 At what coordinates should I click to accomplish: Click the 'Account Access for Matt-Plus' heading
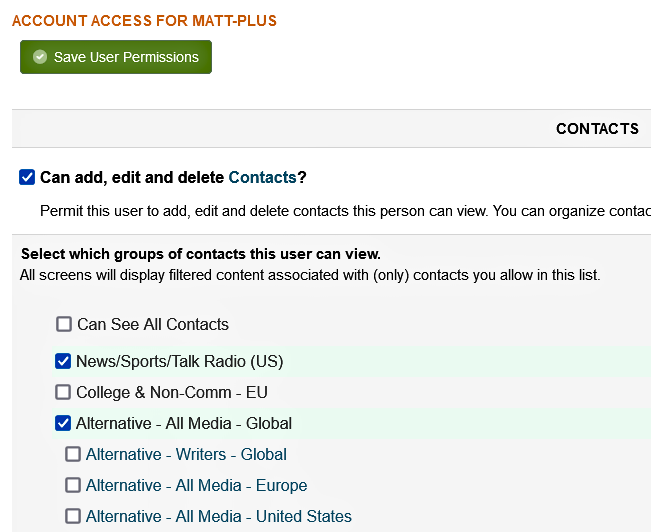point(144,21)
